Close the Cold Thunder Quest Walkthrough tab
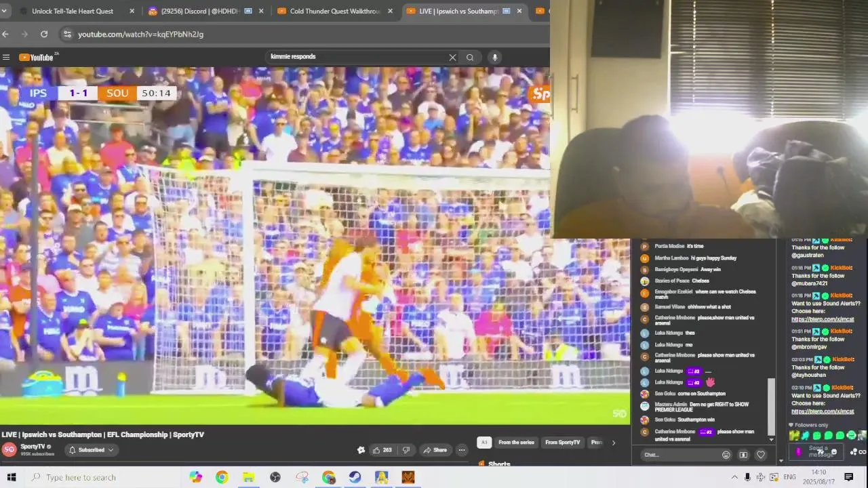Viewport: 868px width, 488px height. coord(391,11)
